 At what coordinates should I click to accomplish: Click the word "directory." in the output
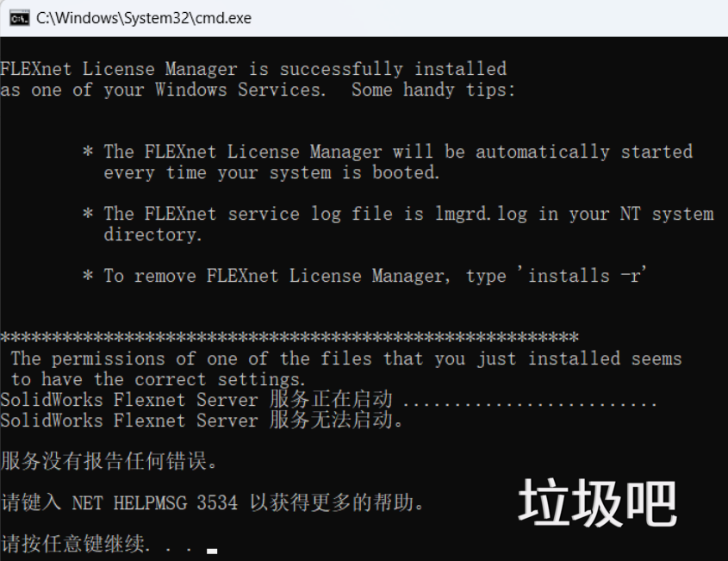coord(153,234)
